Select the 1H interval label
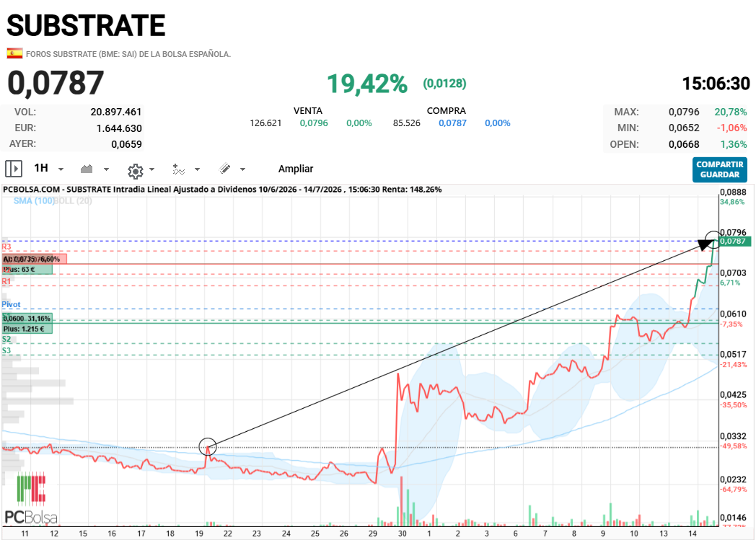 click(x=41, y=168)
